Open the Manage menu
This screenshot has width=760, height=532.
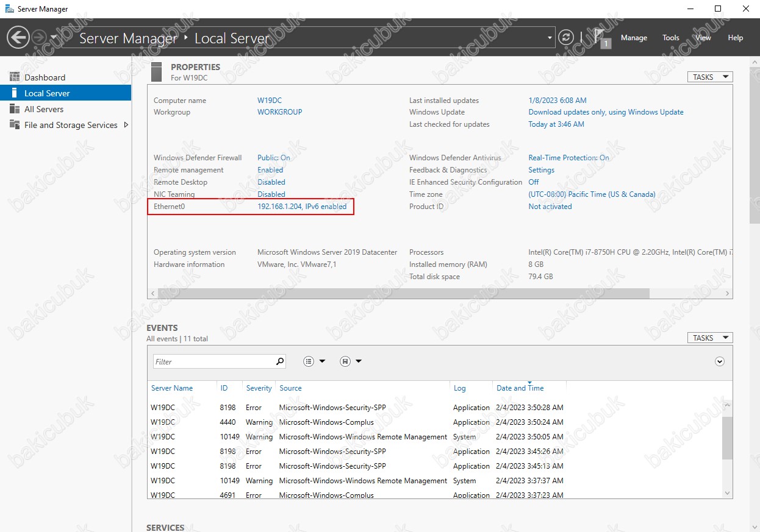click(x=634, y=38)
